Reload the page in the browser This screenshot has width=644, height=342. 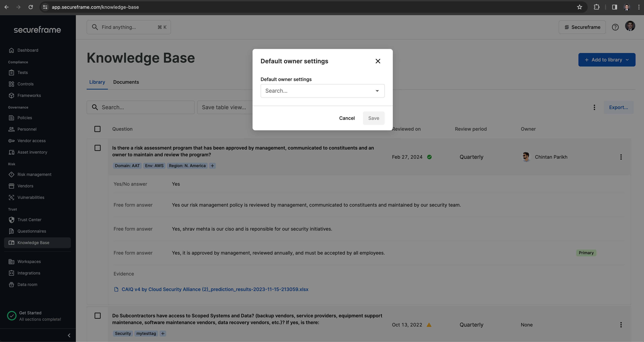pyautogui.click(x=31, y=7)
